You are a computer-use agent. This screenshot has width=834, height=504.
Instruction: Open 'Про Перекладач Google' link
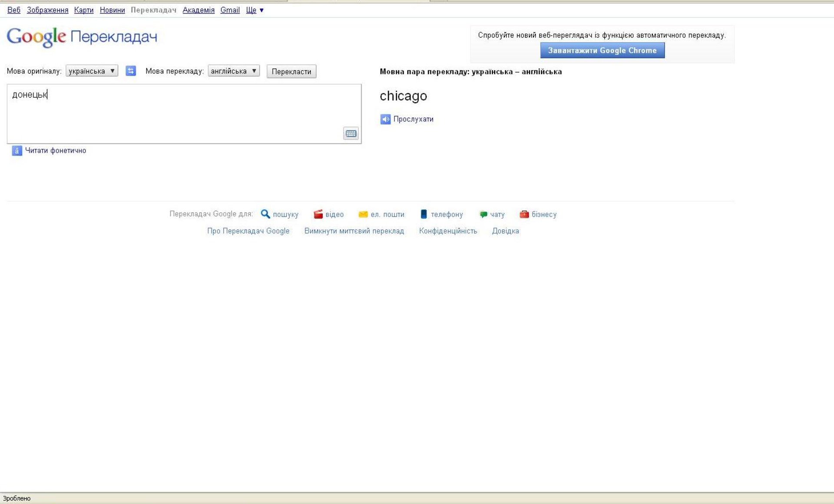point(248,231)
